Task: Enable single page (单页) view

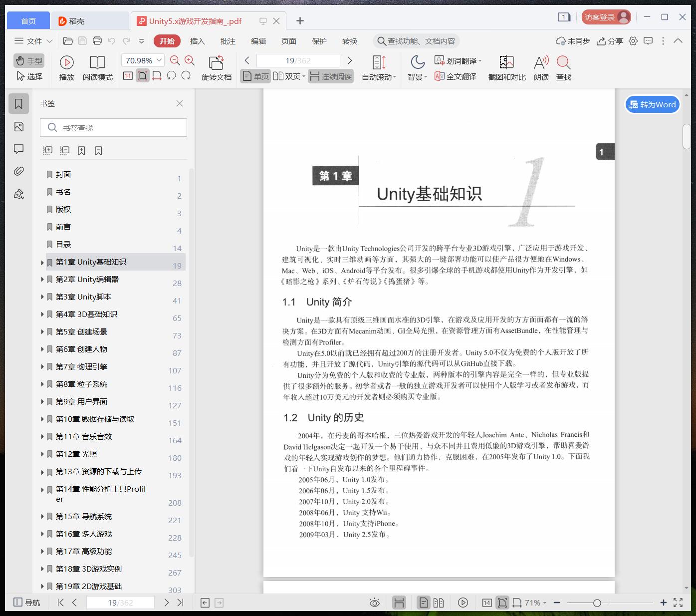Action: [x=255, y=76]
